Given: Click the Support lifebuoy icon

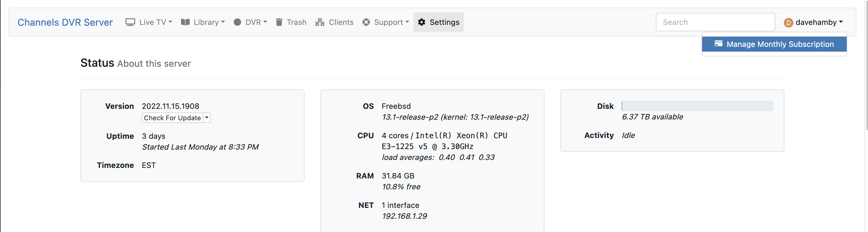Looking at the screenshot, I should (366, 22).
